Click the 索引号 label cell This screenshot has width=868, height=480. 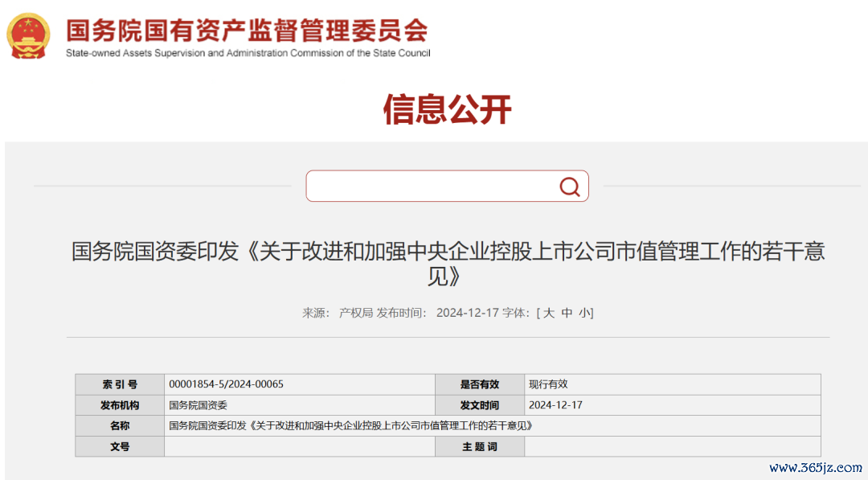point(120,384)
